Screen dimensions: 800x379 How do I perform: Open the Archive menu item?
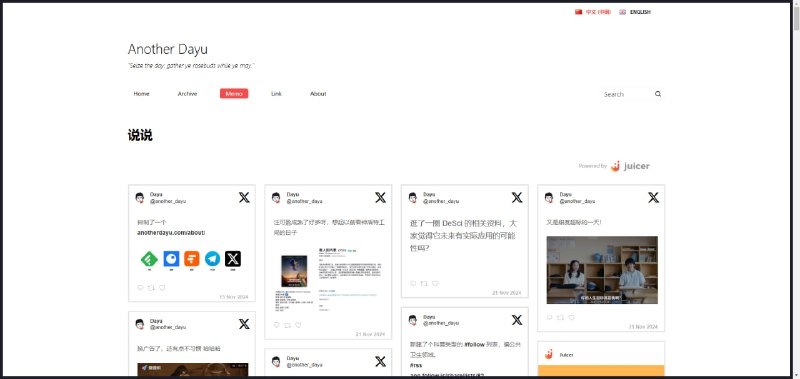(x=187, y=94)
